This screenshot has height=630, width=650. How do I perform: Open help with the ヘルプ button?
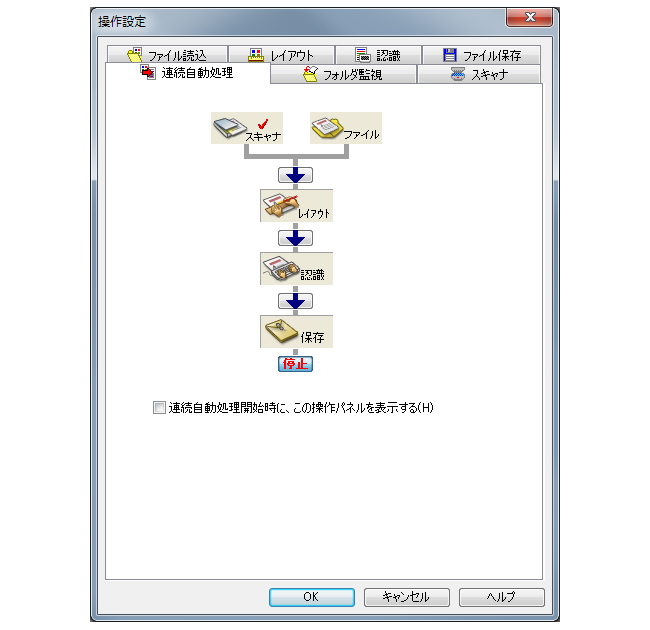[502, 597]
